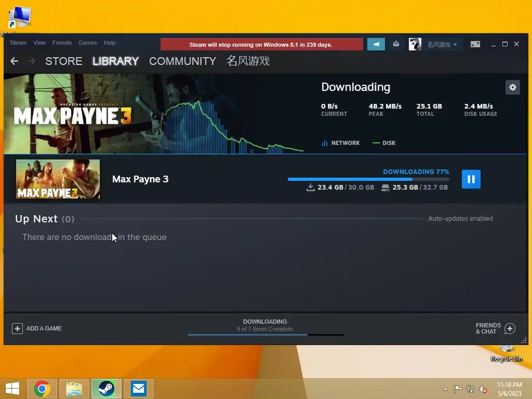Click the Action Center flag icon
Viewport: 532px width, 399px height.
coord(458,389)
